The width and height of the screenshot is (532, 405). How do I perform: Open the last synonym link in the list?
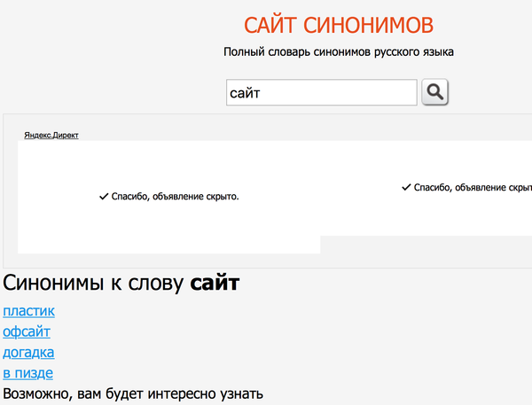(28, 373)
